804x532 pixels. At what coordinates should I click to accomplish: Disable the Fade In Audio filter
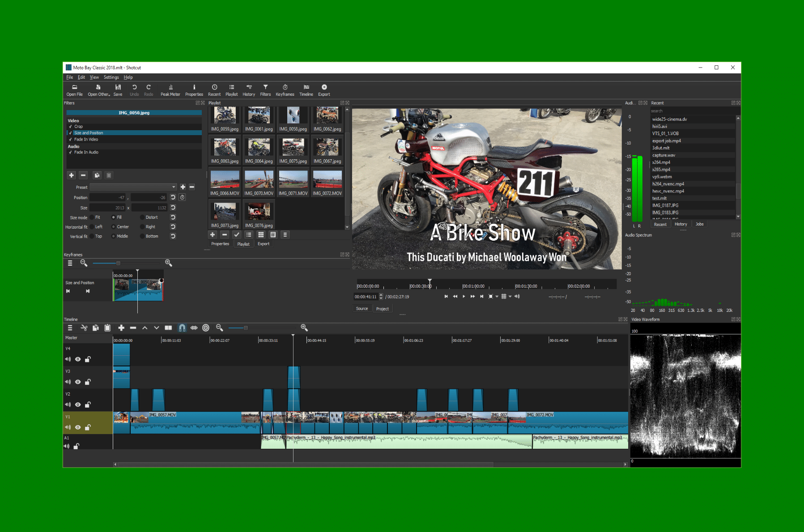70,152
